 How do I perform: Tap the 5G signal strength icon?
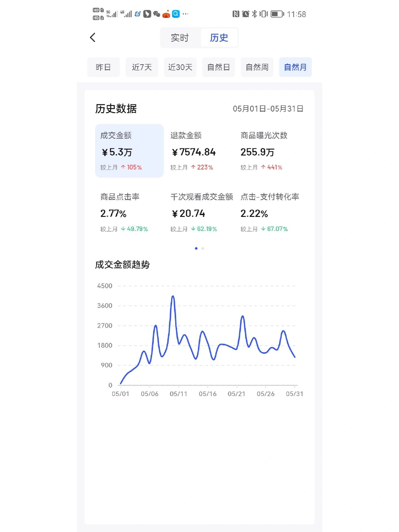click(x=112, y=14)
